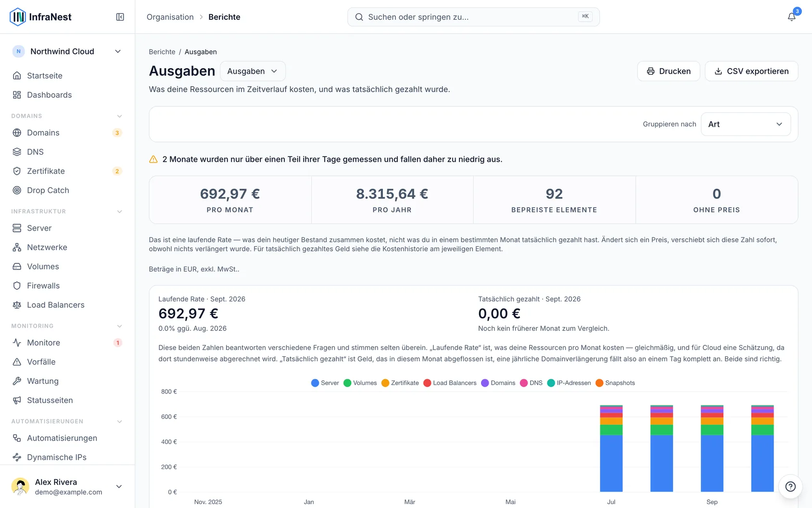Toggle the Zertifikate series in chart legend
Viewport: 812px width, 508px height.
click(400, 383)
